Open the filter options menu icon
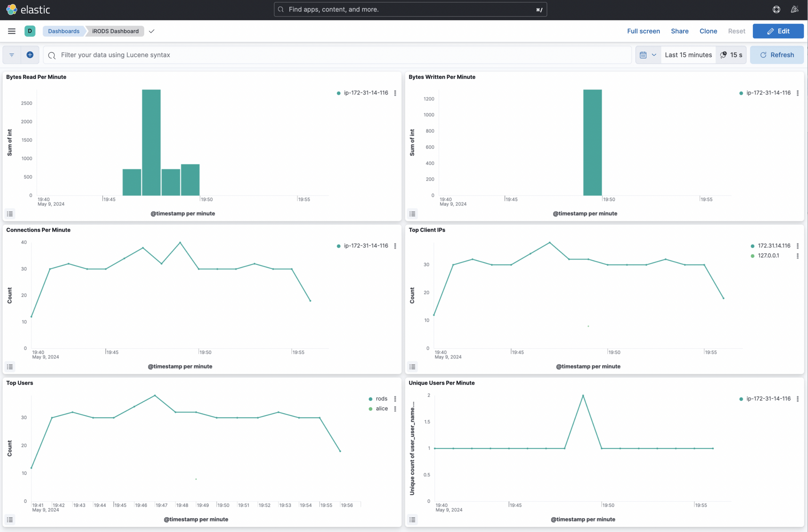808x532 pixels. pos(12,55)
